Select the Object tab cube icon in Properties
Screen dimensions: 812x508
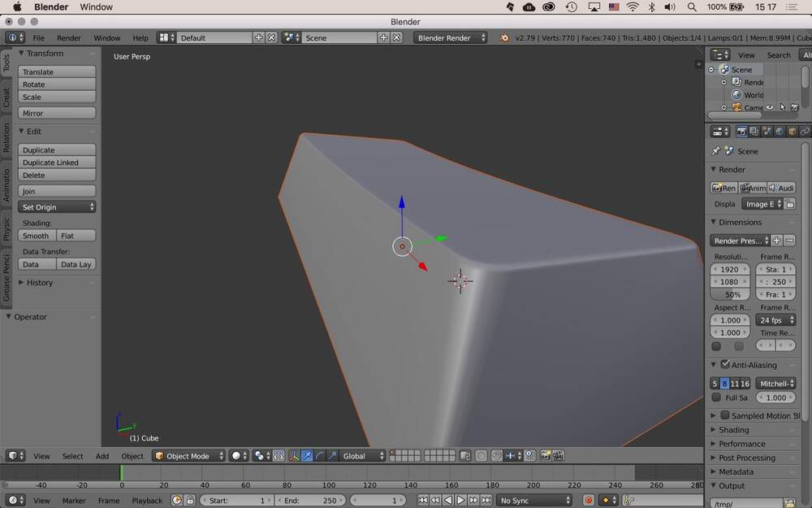(x=792, y=132)
